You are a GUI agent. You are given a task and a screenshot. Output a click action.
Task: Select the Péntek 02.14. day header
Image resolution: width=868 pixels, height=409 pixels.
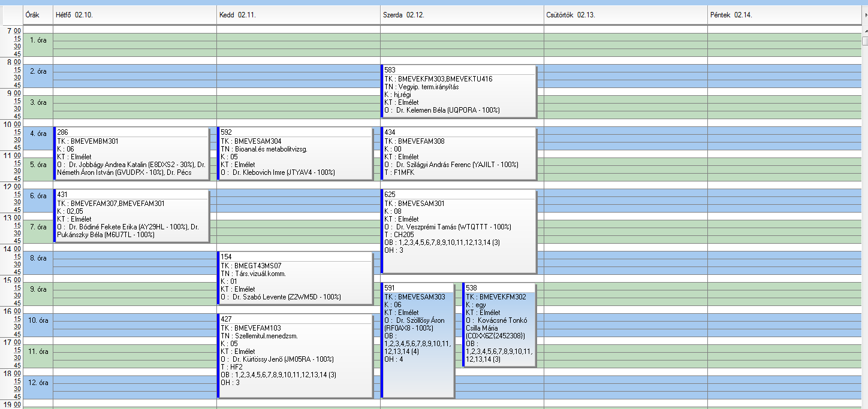(x=784, y=15)
